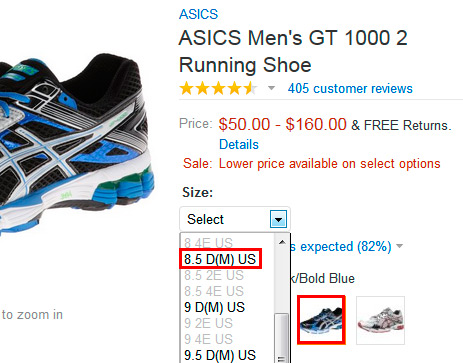The image size is (463, 363).
Task: Click the Size dropdown arrow button
Action: coord(278,219)
